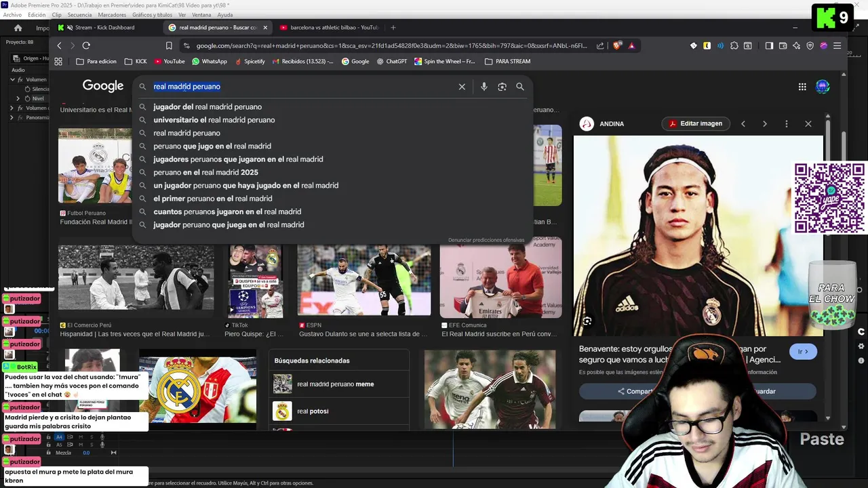Screen dimensions: 868x488
Task: Toggle the browser sidebar panel icon
Action: 769,45
